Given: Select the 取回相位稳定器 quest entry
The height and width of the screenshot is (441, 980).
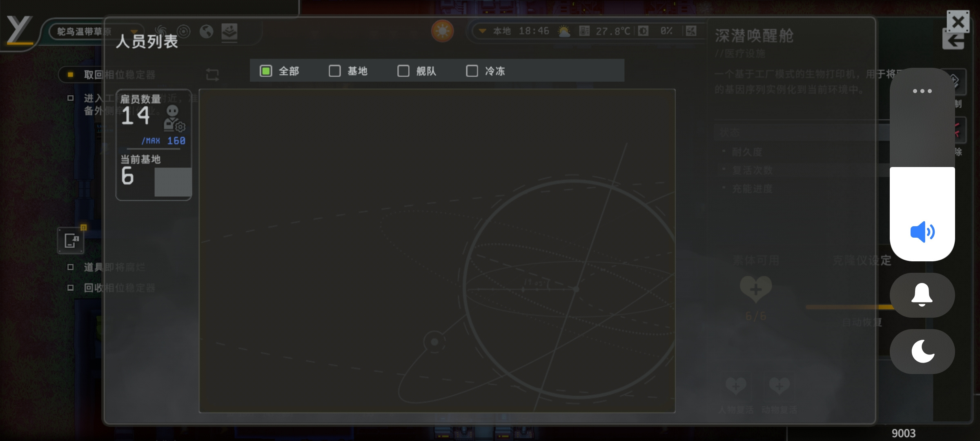Looking at the screenshot, I should 119,75.
